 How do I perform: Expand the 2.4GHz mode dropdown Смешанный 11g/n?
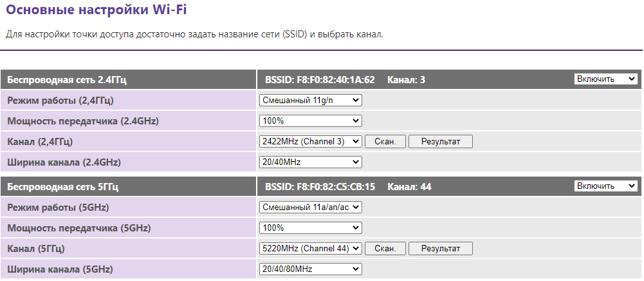click(311, 100)
